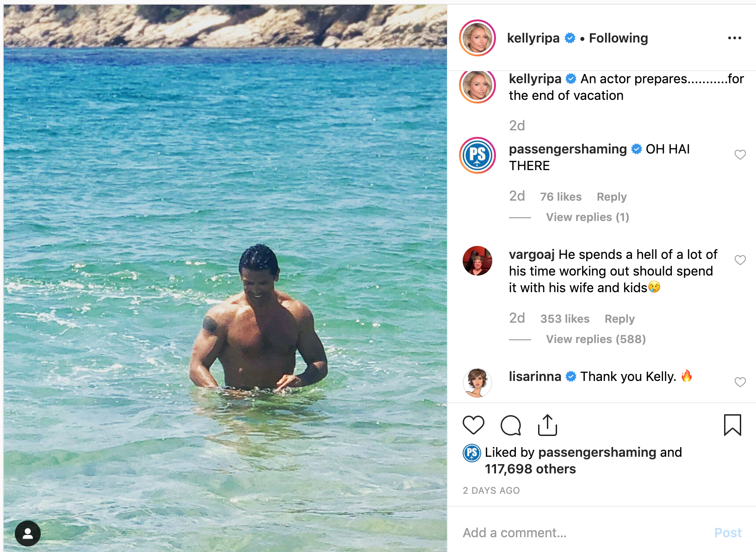Screen dimensions: 756x552
Task: Open lisarinna's profile avatar
Action: (477, 383)
